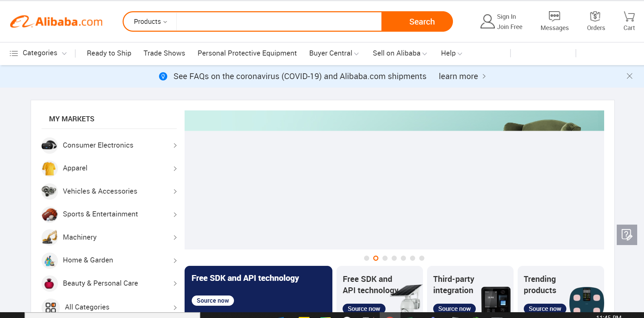
Task: Open Trade Shows menu item
Action: coord(164,53)
